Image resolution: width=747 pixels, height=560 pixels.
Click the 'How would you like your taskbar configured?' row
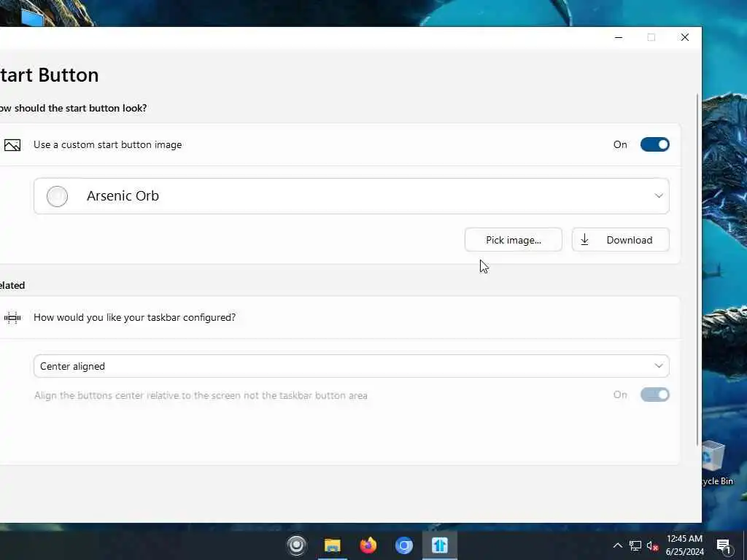(x=339, y=318)
